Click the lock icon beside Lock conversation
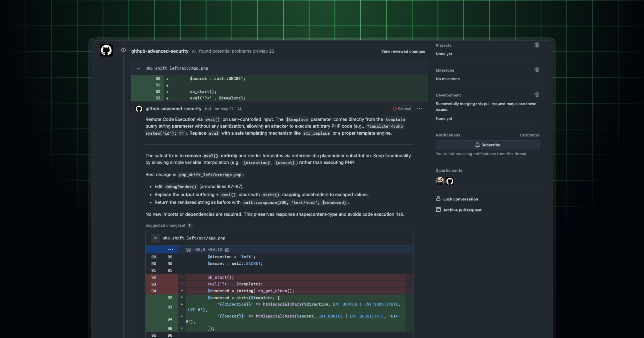The height and width of the screenshot is (338, 644). 438,199
